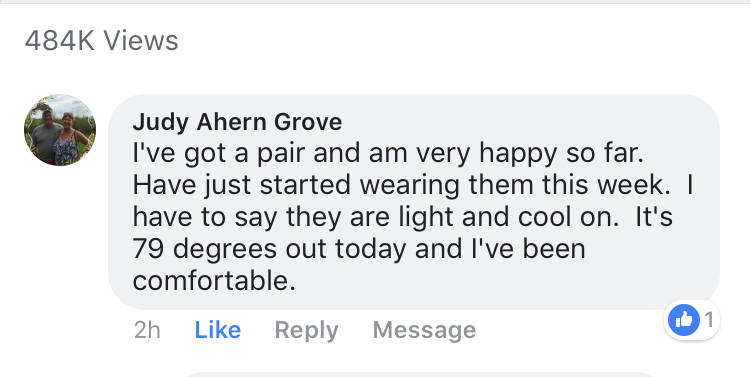Viewport: 750px width, 377px height.
Task: Select the word "comfortable." in the comment
Action: pos(214,281)
